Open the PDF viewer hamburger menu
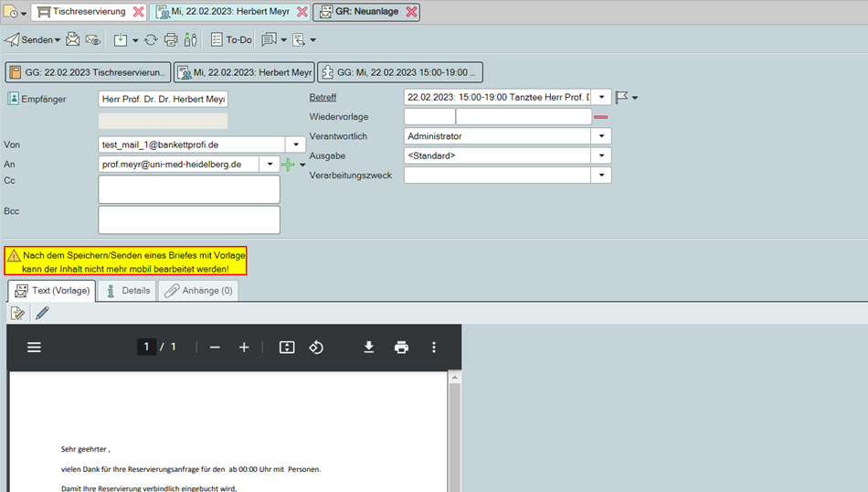Viewport: 868px width, 492px height. pyautogui.click(x=34, y=348)
